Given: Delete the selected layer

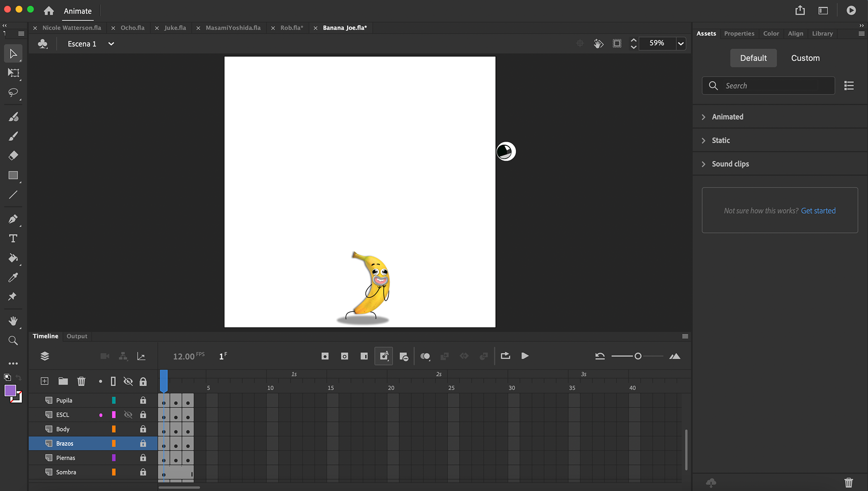Looking at the screenshot, I should point(81,381).
